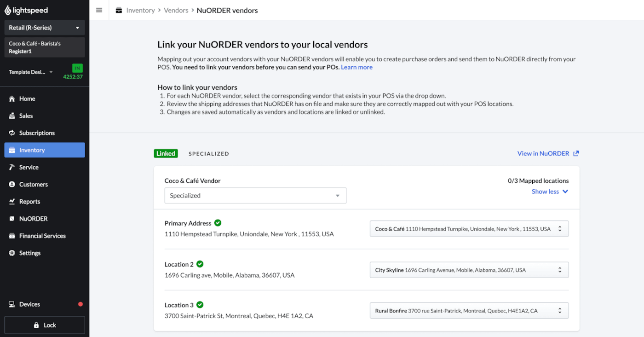
Task: Open the Retail (R-Series) product dropdown
Action: tap(45, 28)
